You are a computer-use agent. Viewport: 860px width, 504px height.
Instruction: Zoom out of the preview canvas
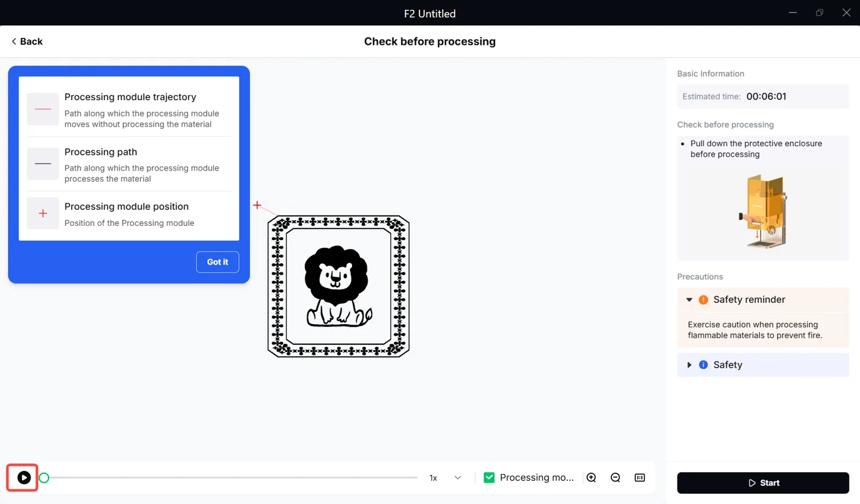(616, 478)
